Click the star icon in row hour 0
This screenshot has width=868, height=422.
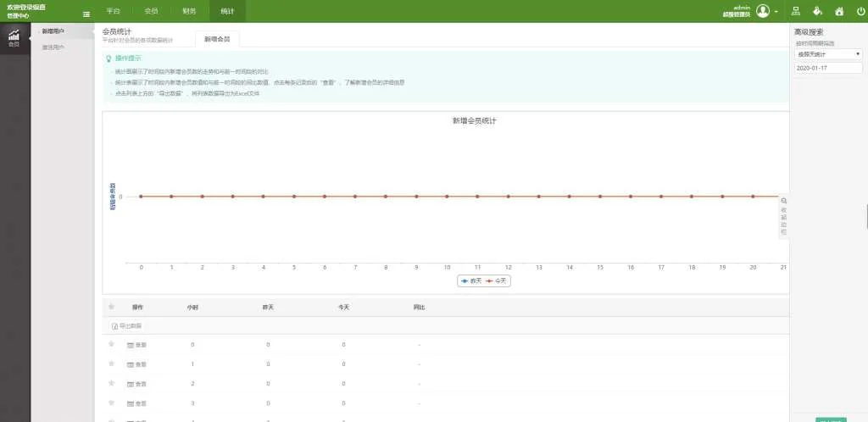click(111, 344)
